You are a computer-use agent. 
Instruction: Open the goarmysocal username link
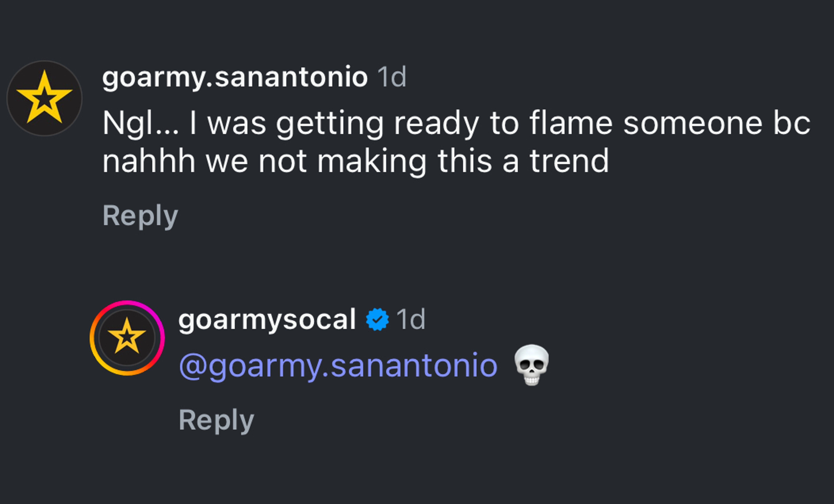tap(267, 319)
